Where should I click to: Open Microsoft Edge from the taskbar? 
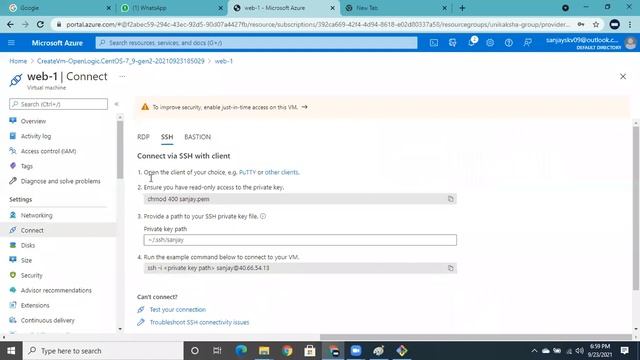(x=241, y=351)
